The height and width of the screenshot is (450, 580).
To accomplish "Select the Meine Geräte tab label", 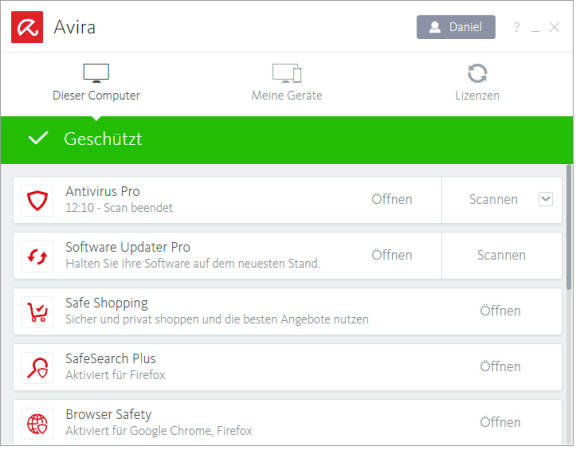I will pos(287,96).
